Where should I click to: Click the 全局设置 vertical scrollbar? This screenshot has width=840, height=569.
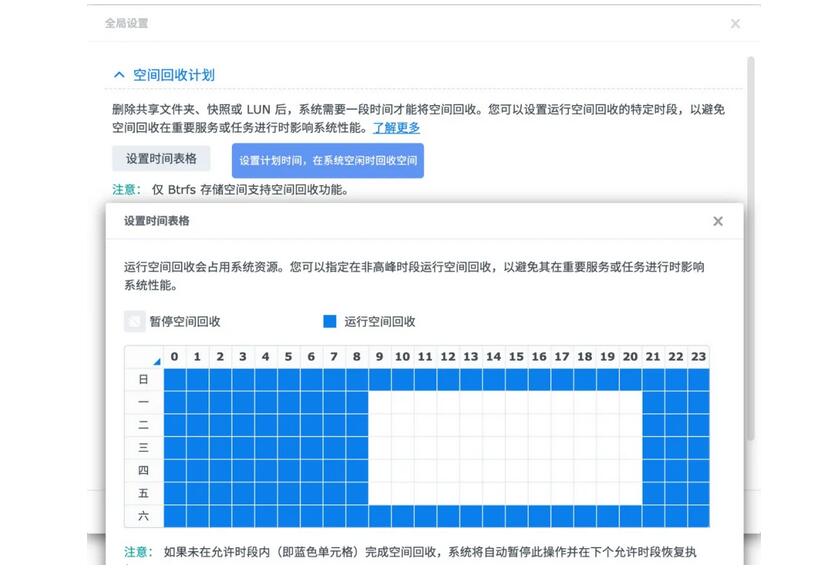(x=751, y=250)
